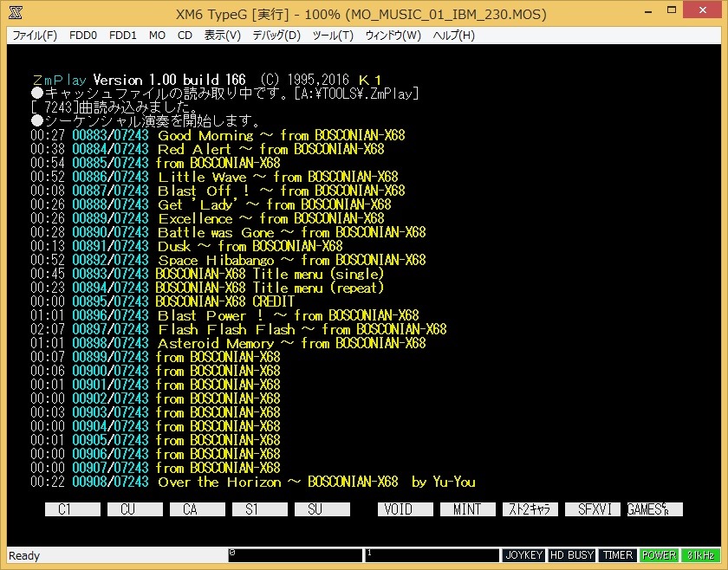Image resolution: width=728 pixels, height=570 pixels.
Task: Click track 00908 Over the Horizon line
Action: (253, 482)
